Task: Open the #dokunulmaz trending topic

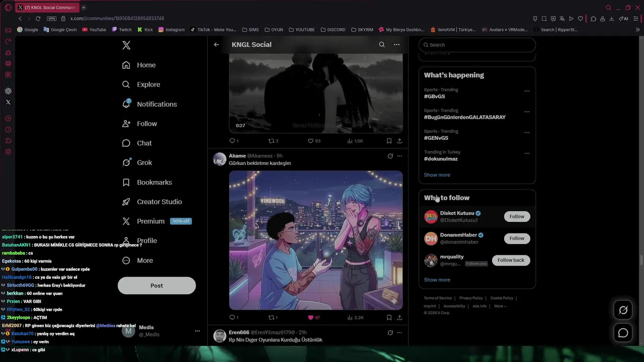Action: pos(441,159)
